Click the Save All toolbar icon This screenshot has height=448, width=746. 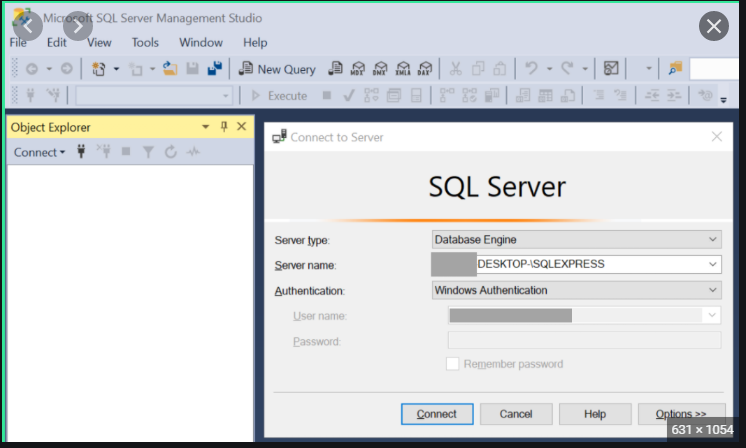tap(214, 69)
